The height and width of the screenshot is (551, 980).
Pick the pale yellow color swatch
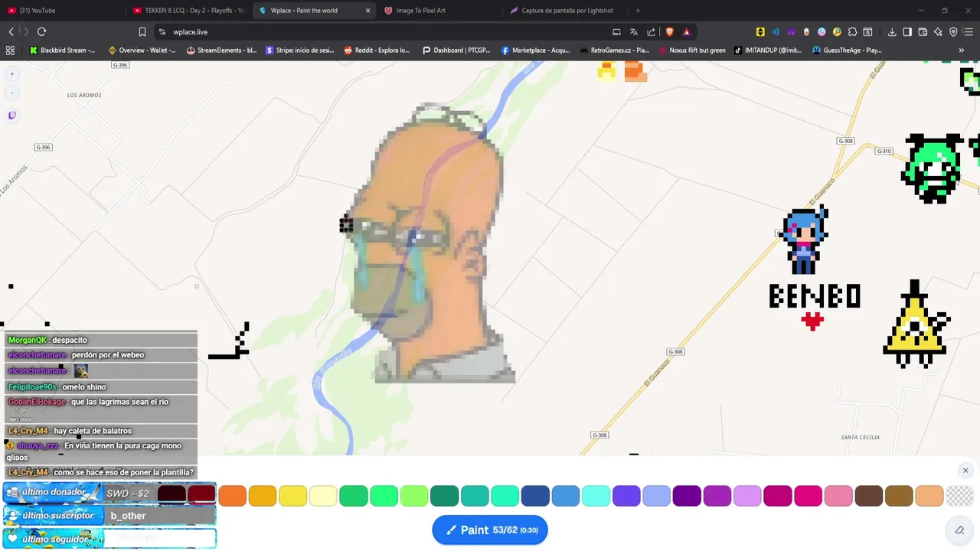(x=323, y=495)
